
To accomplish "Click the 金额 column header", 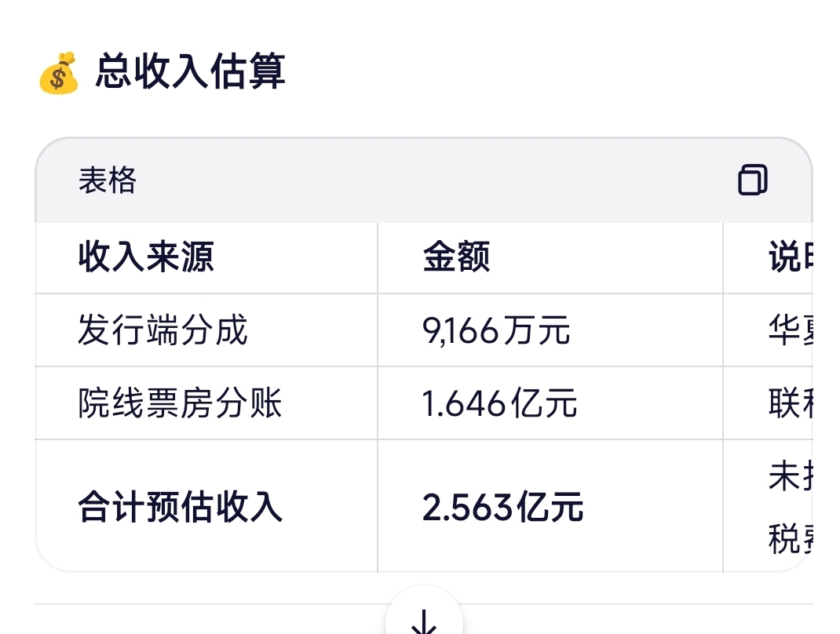I will 456,257.
